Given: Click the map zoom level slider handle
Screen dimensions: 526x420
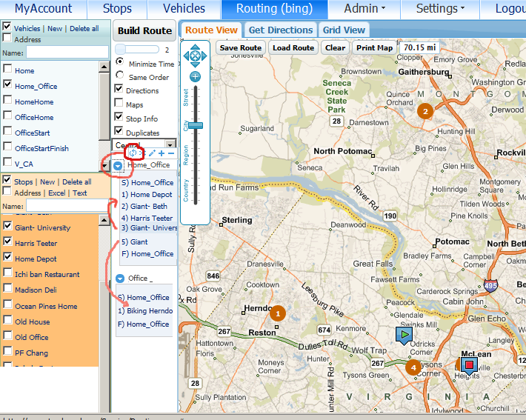Looking at the screenshot, I should [196, 125].
